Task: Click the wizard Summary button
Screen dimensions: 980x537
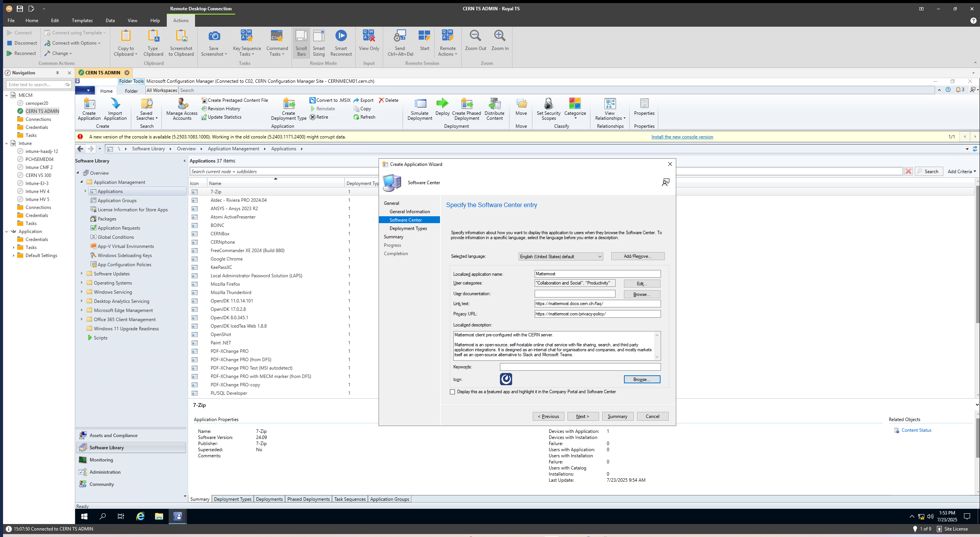Action: pos(617,416)
